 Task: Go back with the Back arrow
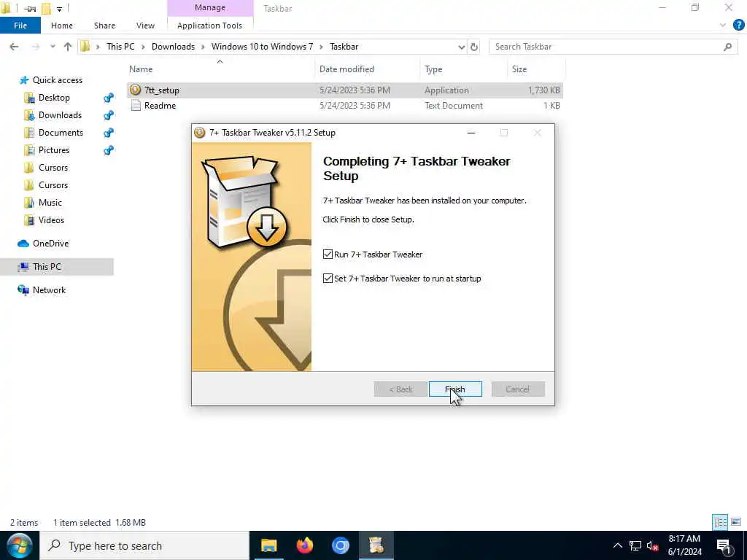(14, 47)
